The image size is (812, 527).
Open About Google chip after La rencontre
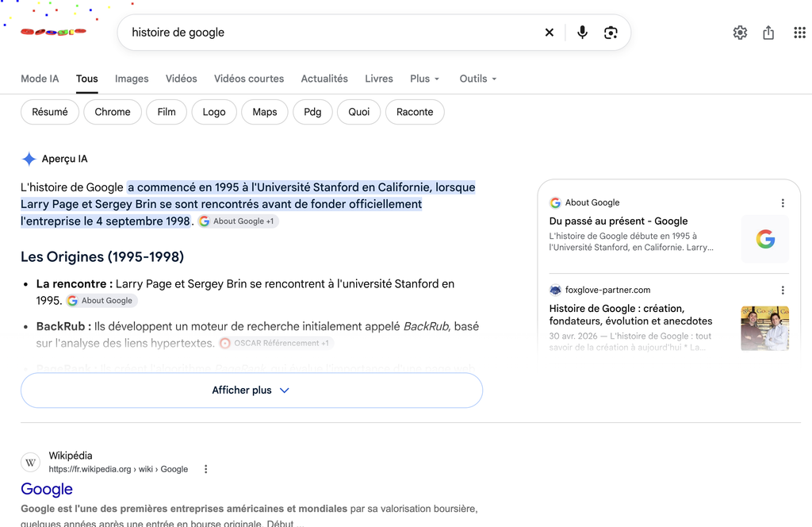[x=101, y=301]
